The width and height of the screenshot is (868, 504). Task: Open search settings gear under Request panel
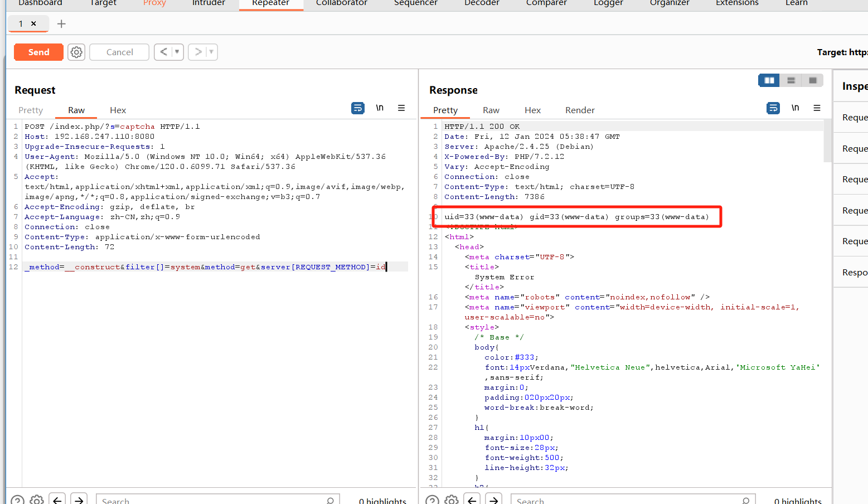(x=37, y=500)
